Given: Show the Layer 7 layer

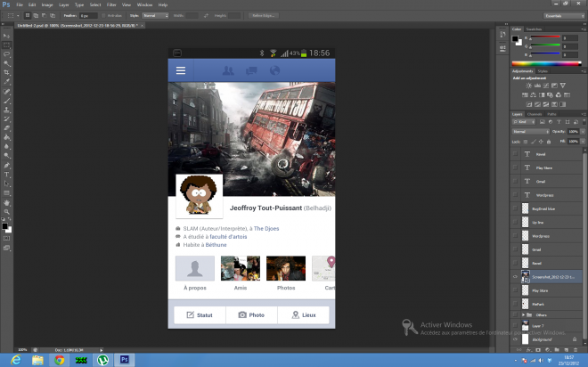Looking at the screenshot, I should pos(515,326).
